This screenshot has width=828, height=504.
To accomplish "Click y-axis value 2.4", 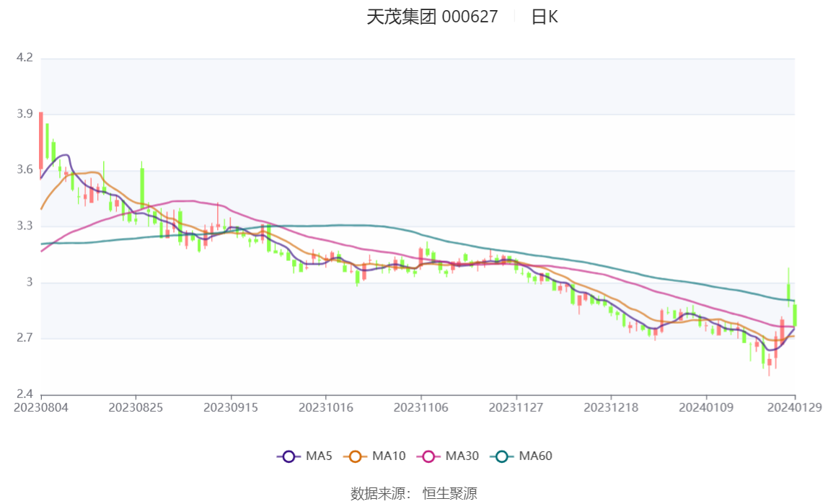I will click(25, 394).
